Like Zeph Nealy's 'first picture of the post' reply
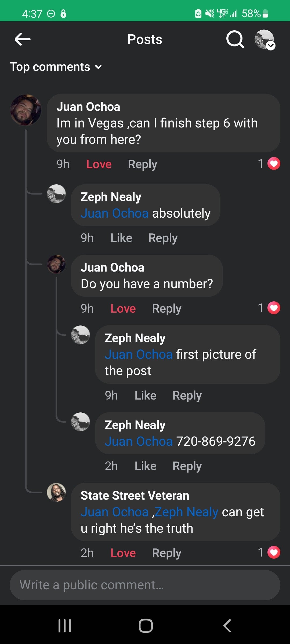 pos(145,396)
